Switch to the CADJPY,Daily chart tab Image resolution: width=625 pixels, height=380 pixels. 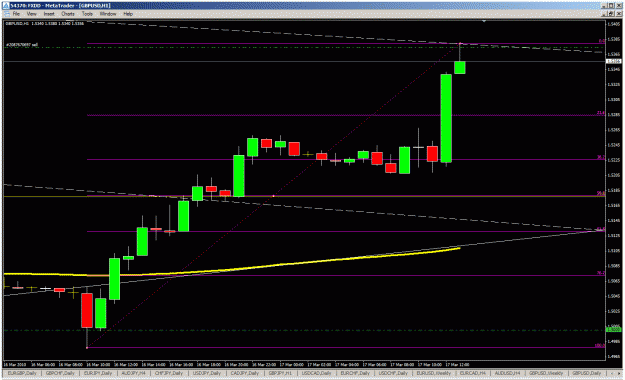244,373
